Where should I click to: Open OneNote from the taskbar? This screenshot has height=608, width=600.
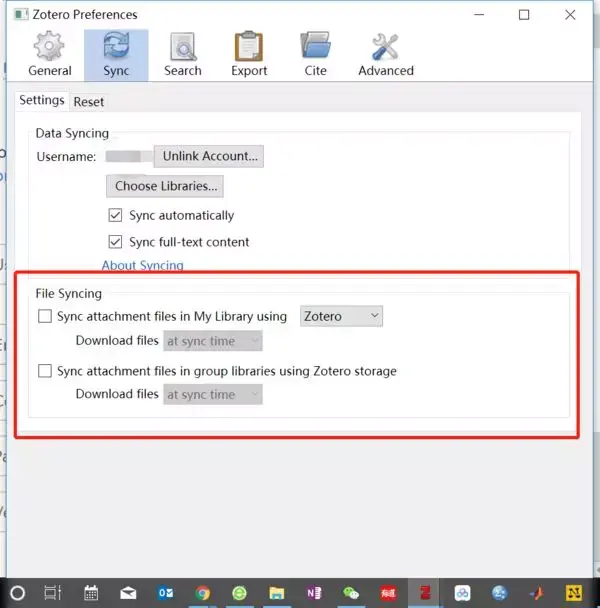pos(314,593)
